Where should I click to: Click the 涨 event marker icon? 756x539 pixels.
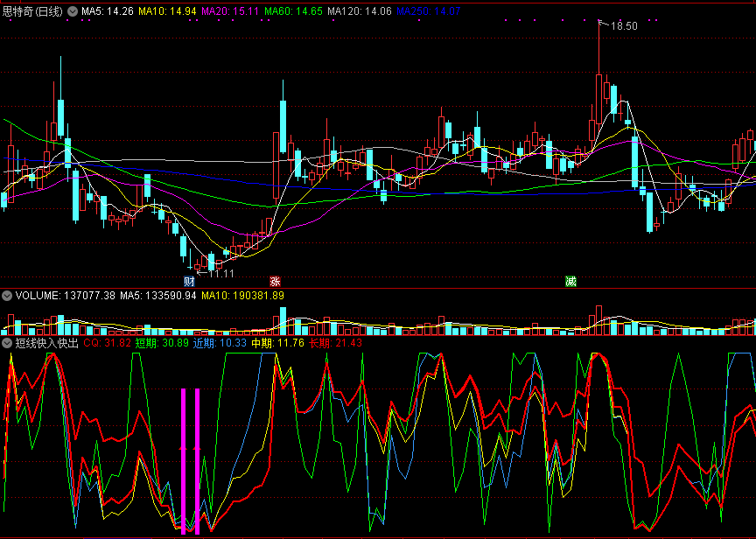(x=275, y=282)
